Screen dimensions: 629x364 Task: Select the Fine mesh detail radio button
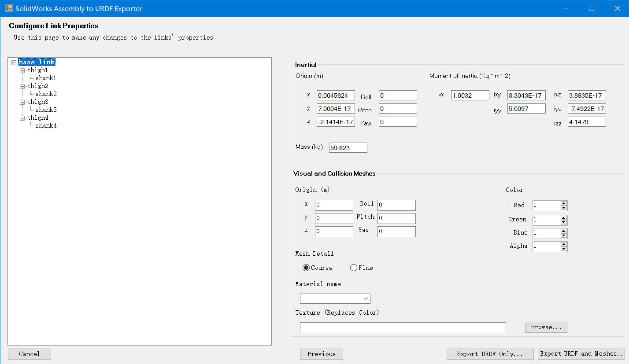[353, 268]
